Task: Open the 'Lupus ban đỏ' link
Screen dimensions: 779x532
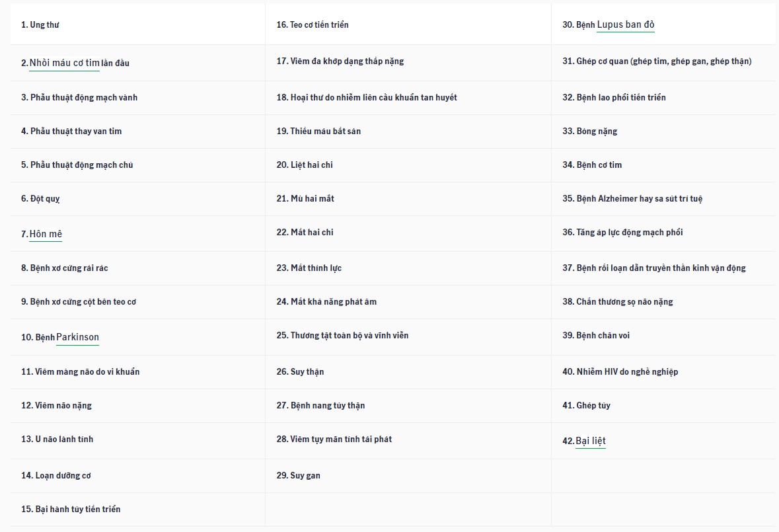Action: coord(625,24)
